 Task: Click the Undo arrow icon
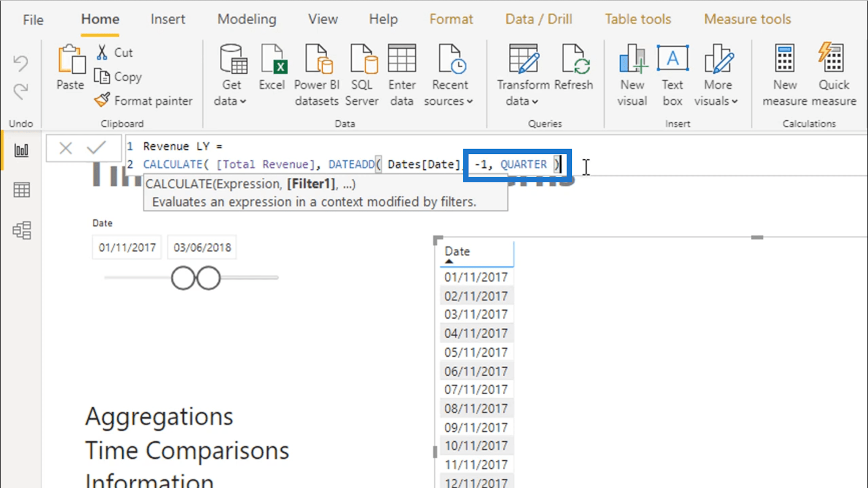click(21, 63)
